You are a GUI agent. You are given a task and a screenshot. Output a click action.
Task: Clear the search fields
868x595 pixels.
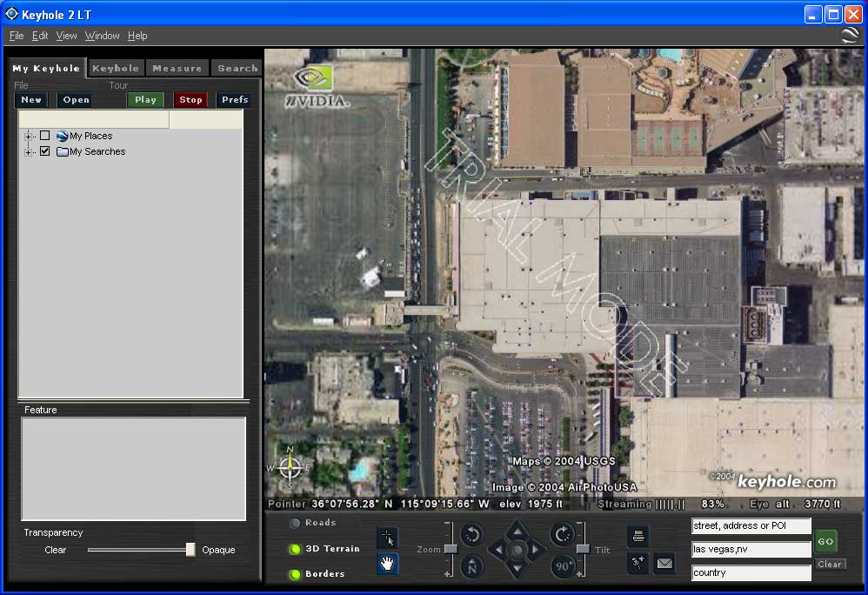point(829,564)
